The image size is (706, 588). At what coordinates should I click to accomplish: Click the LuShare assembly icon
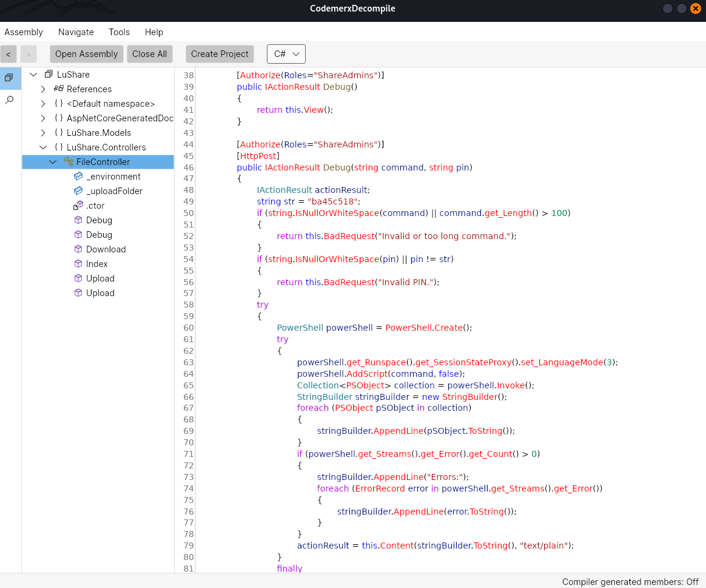[49, 75]
